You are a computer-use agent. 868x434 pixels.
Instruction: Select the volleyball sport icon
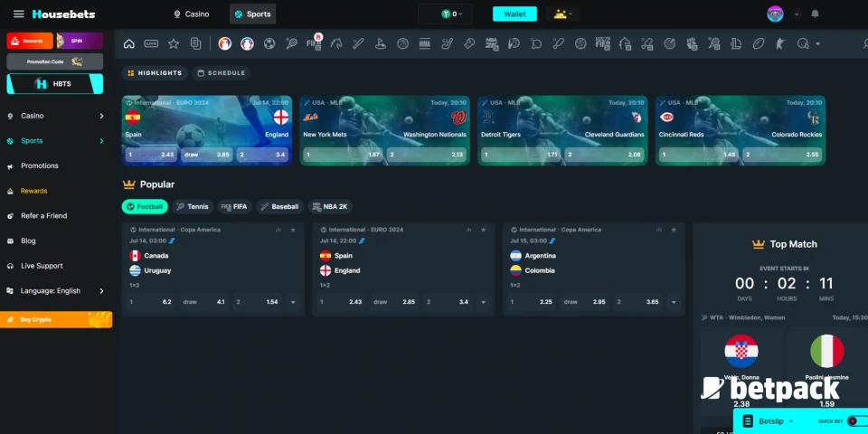point(580,43)
